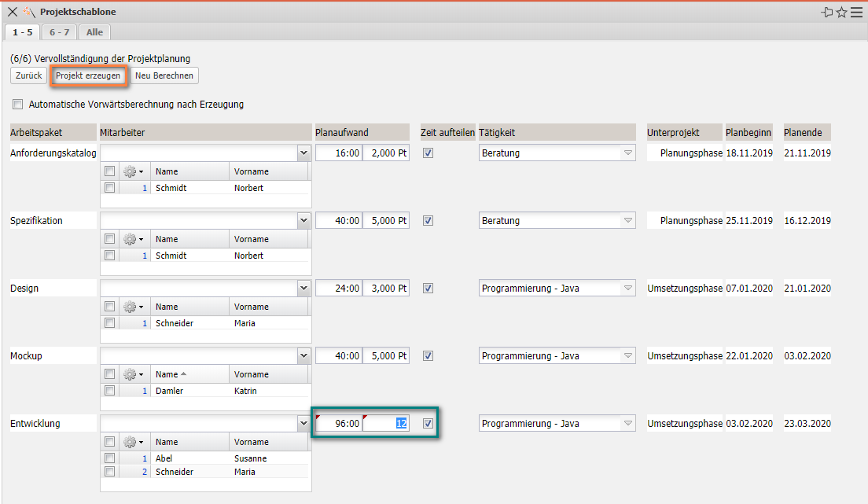Pin the Projektschablone window
This screenshot has height=504, width=868.
[x=827, y=12]
